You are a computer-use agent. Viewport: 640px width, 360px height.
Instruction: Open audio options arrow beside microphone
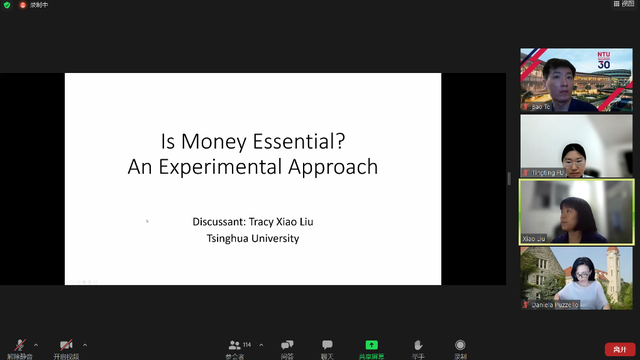click(x=36, y=345)
